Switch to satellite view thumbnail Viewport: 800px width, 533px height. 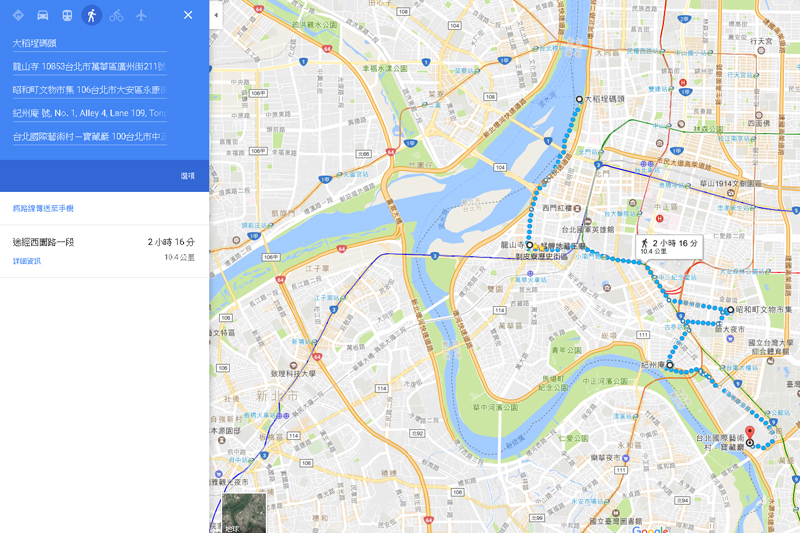pos(244,513)
